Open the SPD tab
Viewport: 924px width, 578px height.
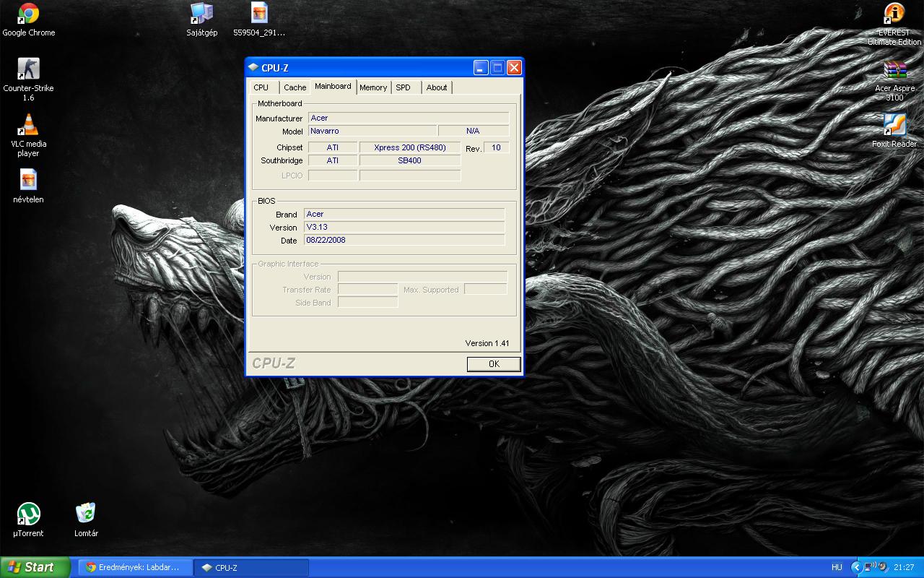(x=404, y=87)
